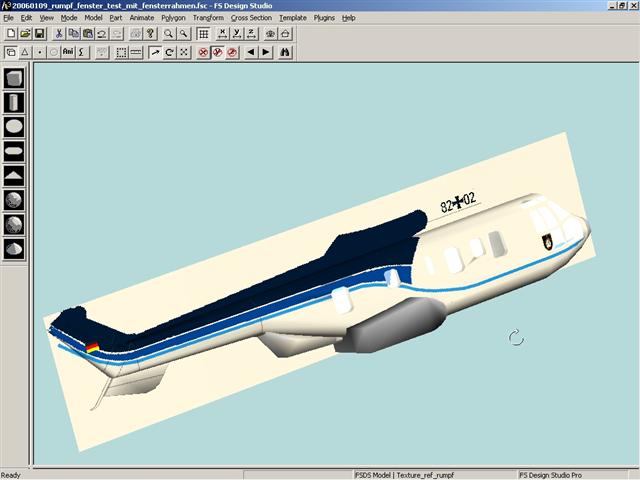The height and width of the screenshot is (480, 640).
Task: Click the Save file icon
Action: pyautogui.click(x=39, y=34)
